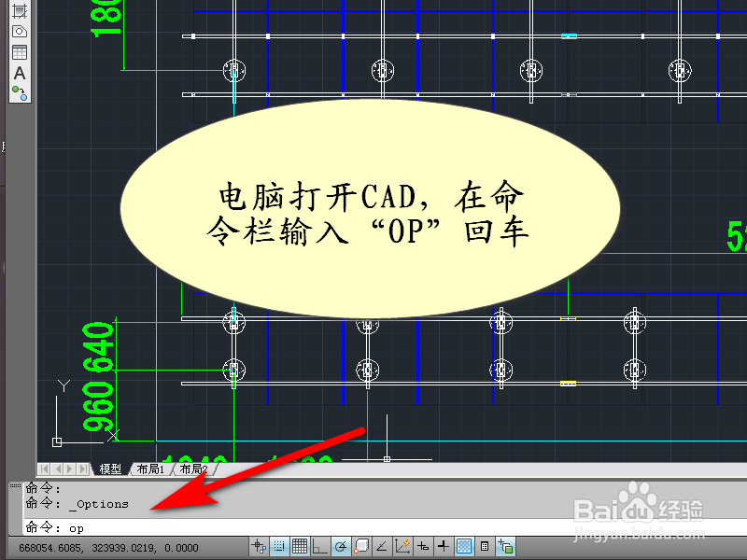Click the Polar Tracking icon in status bar
The image size is (747, 560).
point(341,547)
